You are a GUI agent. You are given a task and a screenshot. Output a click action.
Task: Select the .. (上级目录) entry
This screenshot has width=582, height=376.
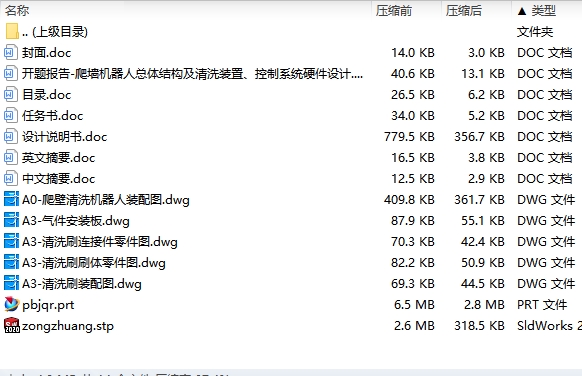coord(55,32)
